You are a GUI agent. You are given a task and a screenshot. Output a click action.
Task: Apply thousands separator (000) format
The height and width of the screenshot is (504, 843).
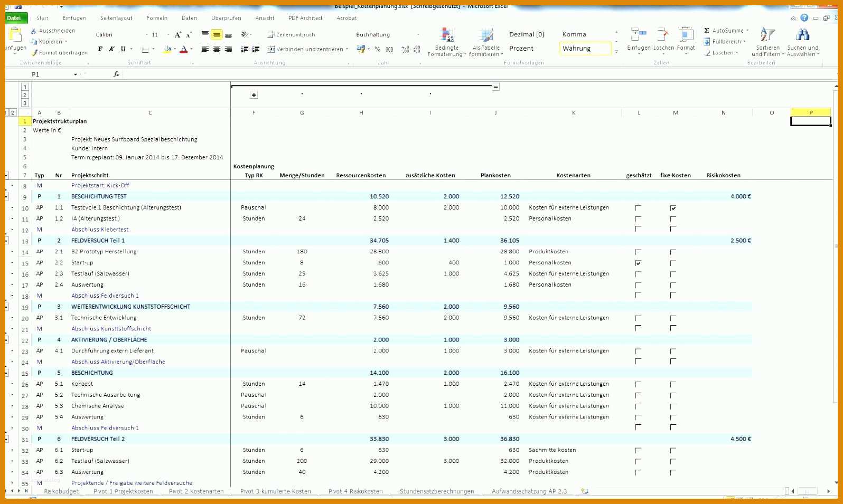pyautogui.click(x=389, y=49)
